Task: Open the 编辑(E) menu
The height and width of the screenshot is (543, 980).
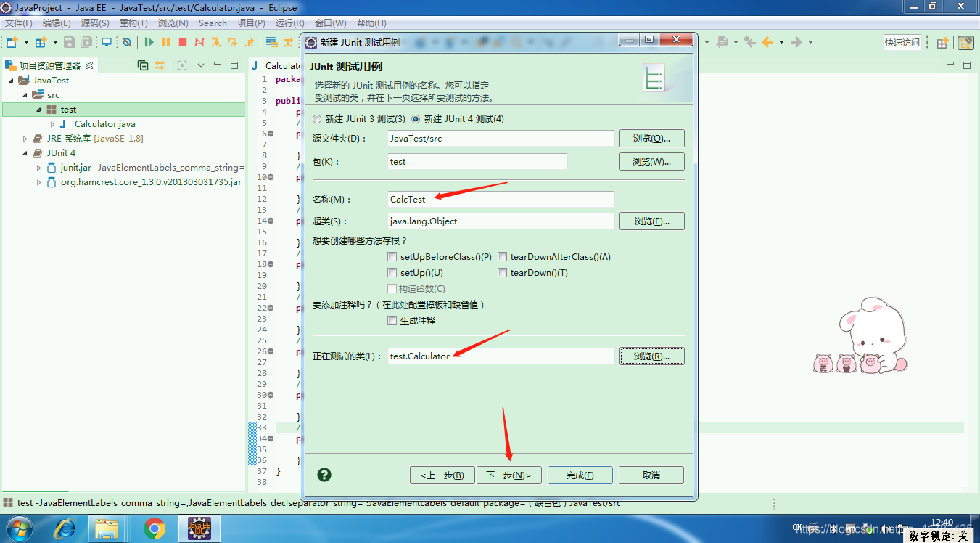Action: (57, 23)
